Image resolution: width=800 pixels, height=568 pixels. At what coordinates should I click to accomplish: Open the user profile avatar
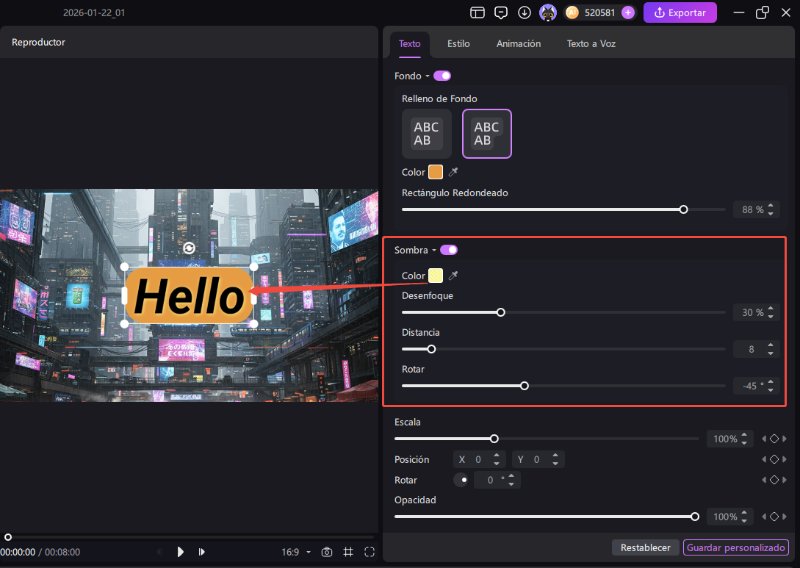click(548, 13)
